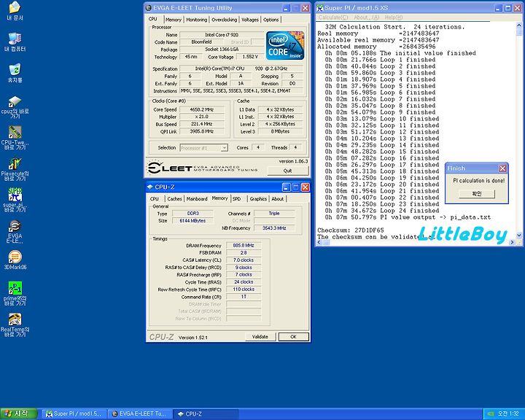Image resolution: width=525 pixels, height=420 pixels.
Task: Click the Intel Core i7 logo in E-LEET
Action: click(x=285, y=45)
